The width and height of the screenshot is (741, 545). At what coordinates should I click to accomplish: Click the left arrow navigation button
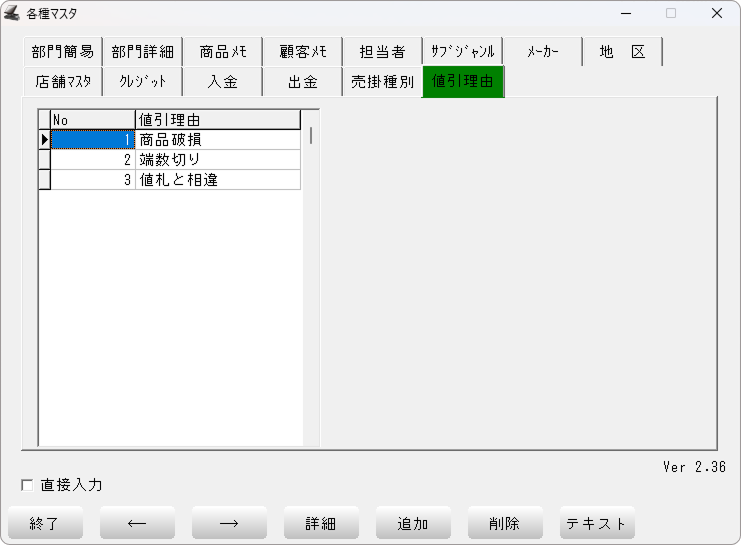pyautogui.click(x=137, y=523)
